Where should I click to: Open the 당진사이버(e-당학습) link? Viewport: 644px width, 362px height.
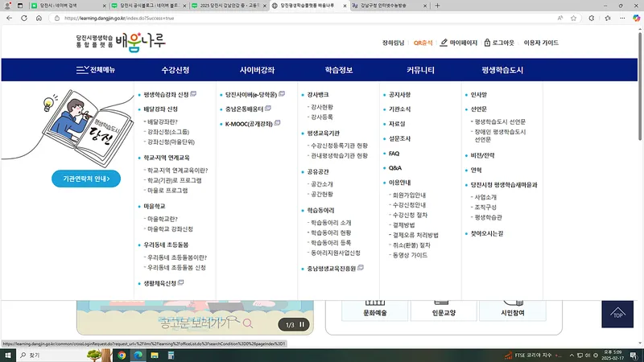(x=256, y=94)
